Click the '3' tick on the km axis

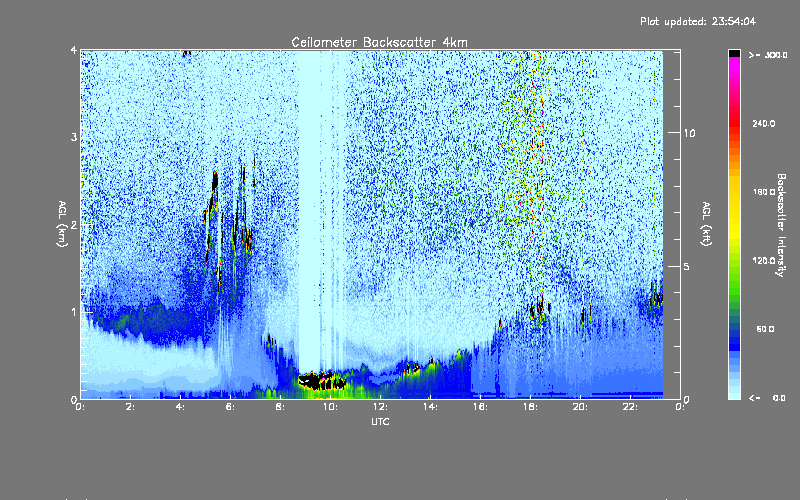tap(74, 137)
